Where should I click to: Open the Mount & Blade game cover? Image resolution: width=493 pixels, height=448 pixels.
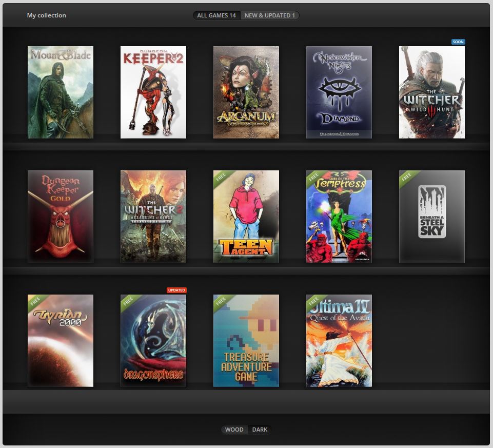click(61, 92)
